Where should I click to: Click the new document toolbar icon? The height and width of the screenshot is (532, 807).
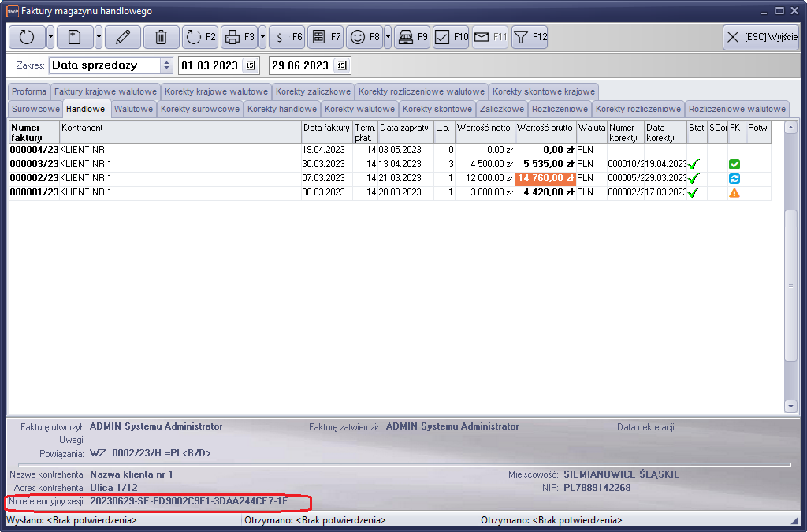75,37
